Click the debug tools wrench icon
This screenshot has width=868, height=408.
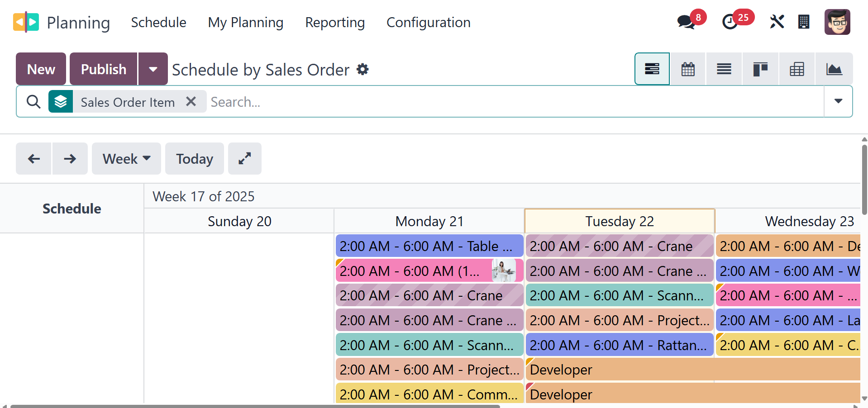coord(777,22)
